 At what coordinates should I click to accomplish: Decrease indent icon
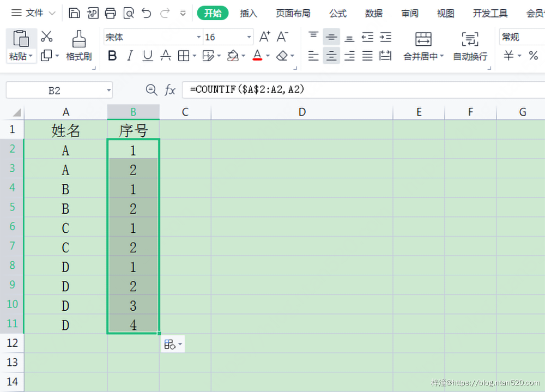pyautogui.click(x=367, y=37)
